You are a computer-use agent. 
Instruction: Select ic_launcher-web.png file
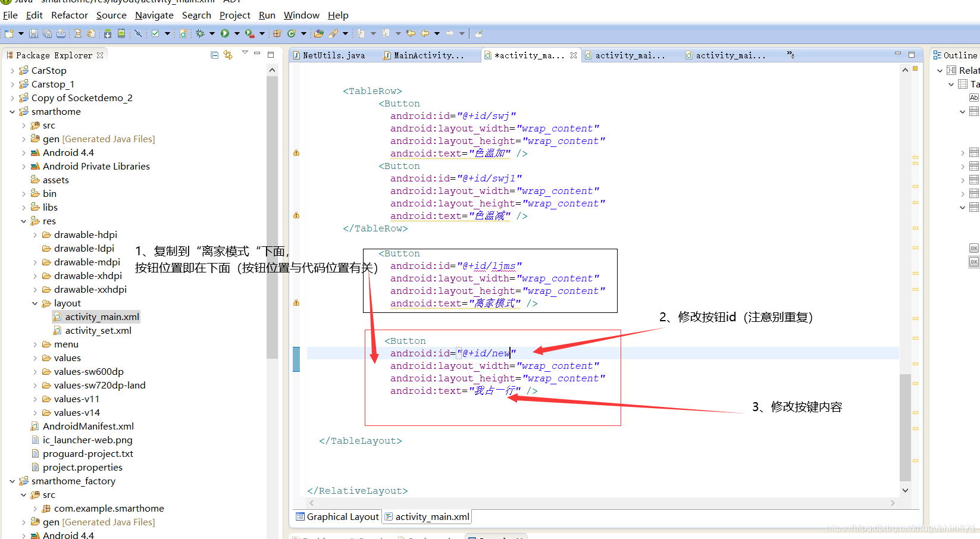coord(87,440)
